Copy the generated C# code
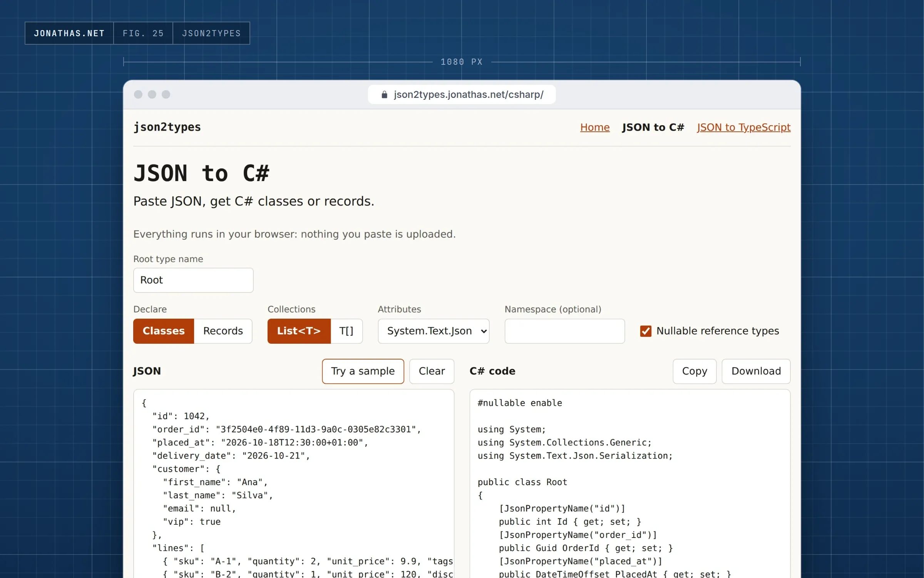The image size is (924, 578). coord(695,371)
